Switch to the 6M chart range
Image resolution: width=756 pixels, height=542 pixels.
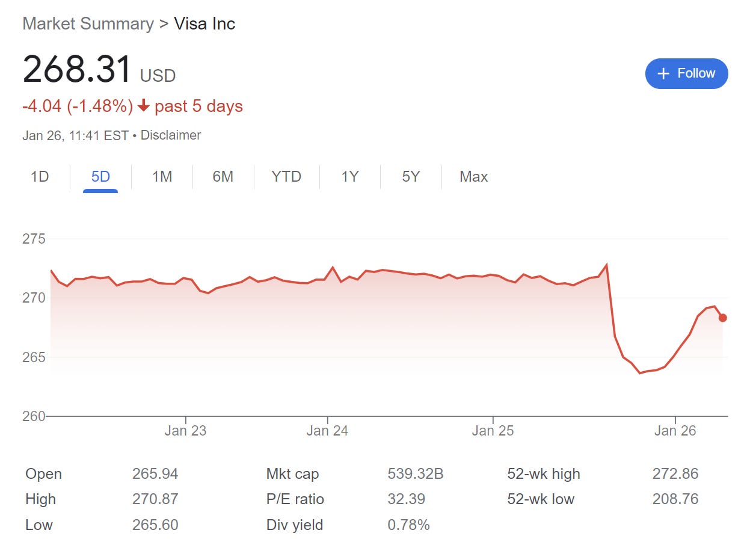tap(223, 177)
